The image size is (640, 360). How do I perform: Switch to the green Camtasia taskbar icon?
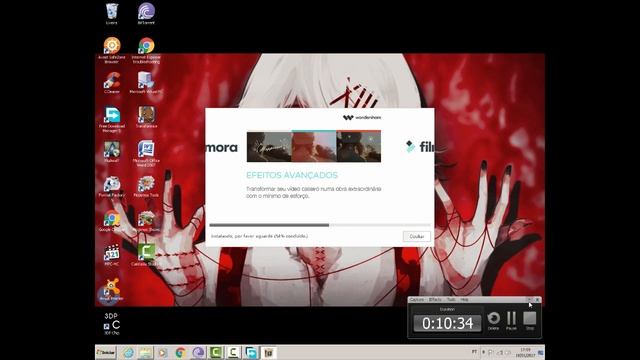[x=216, y=353]
